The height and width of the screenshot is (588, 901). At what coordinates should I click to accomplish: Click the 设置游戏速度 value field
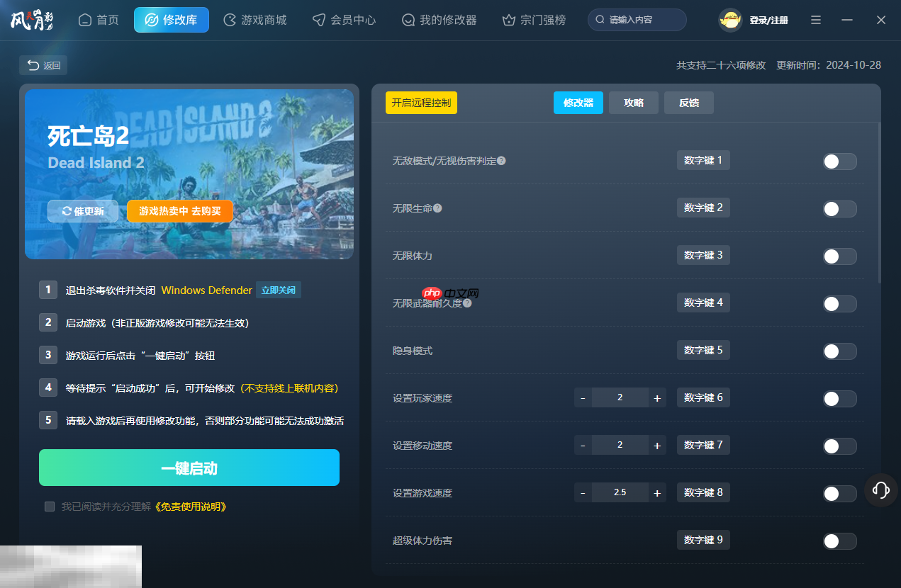click(x=620, y=493)
